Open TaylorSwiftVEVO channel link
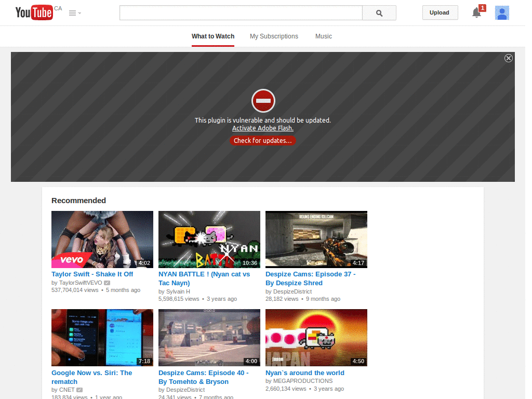Screen dimensions: 532x399 [x=81, y=283]
